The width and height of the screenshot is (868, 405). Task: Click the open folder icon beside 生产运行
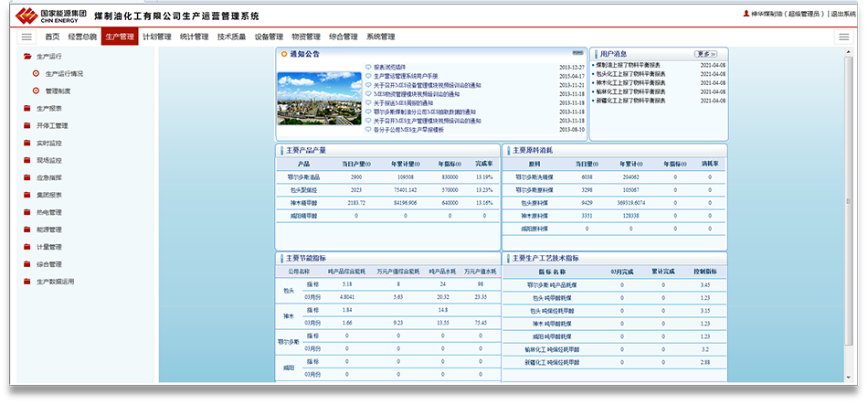click(x=27, y=57)
